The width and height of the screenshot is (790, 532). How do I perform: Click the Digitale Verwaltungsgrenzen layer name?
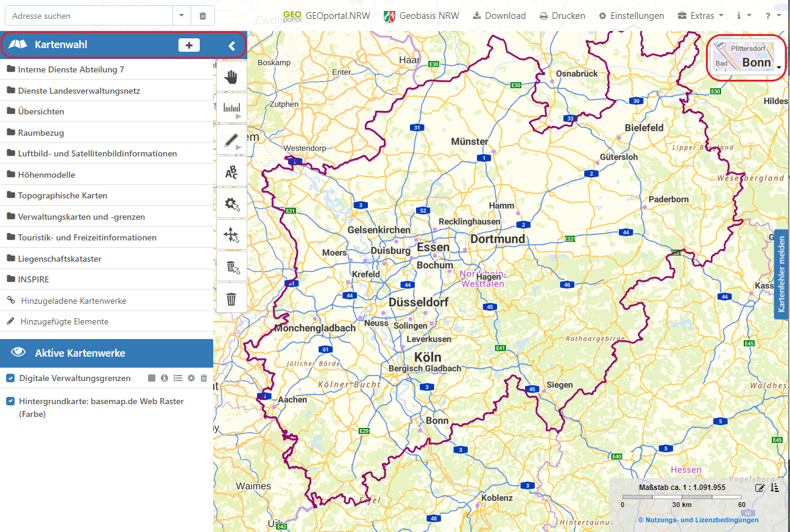pyautogui.click(x=75, y=378)
